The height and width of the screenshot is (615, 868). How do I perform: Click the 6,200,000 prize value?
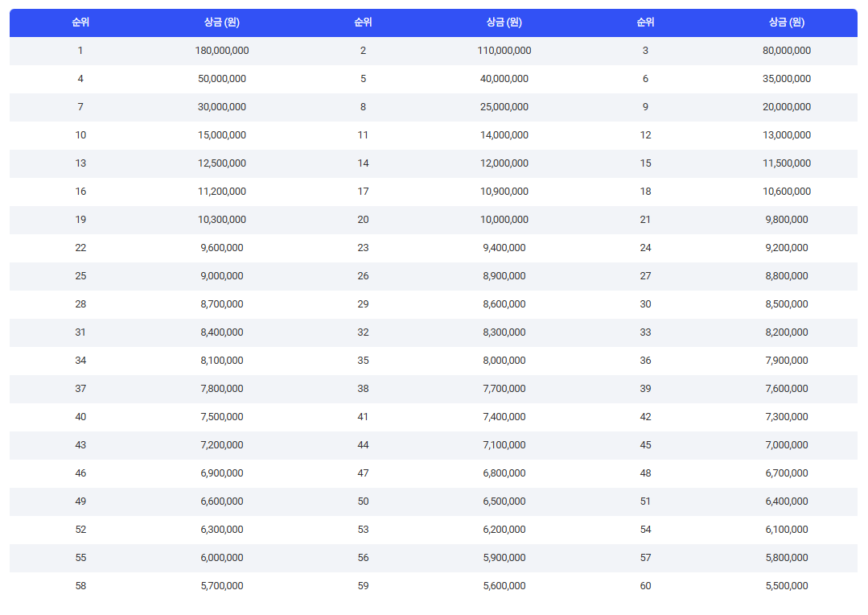click(504, 530)
